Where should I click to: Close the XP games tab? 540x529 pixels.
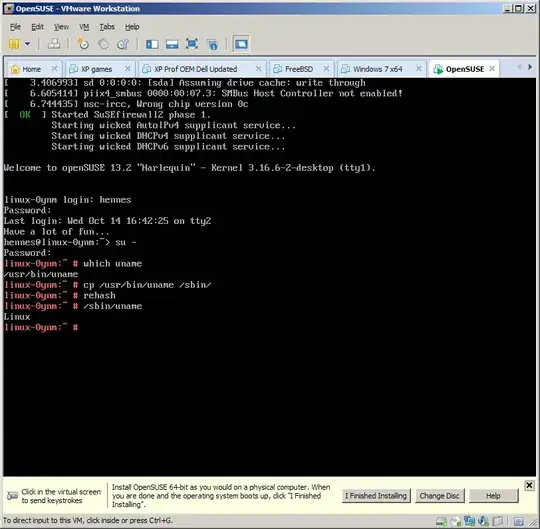[127, 69]
